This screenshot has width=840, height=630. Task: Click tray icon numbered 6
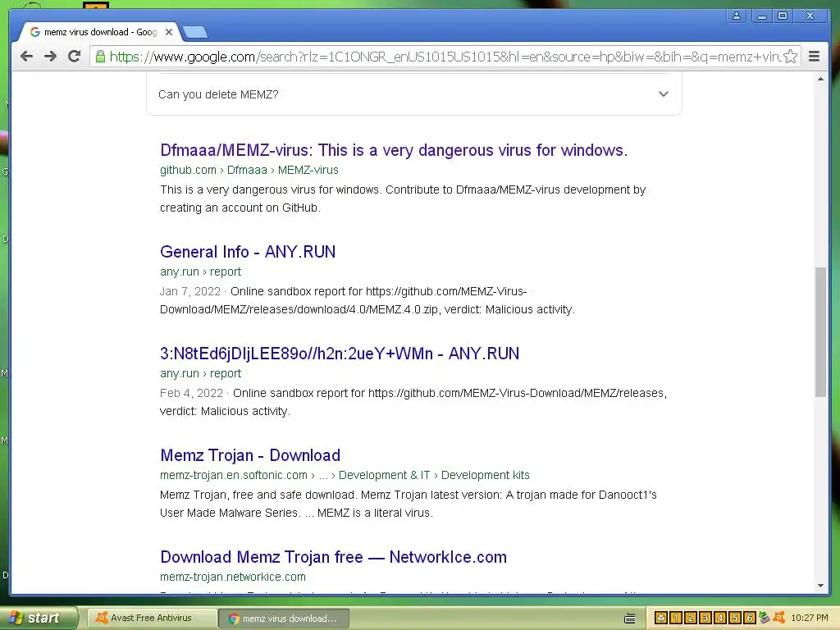750,619
